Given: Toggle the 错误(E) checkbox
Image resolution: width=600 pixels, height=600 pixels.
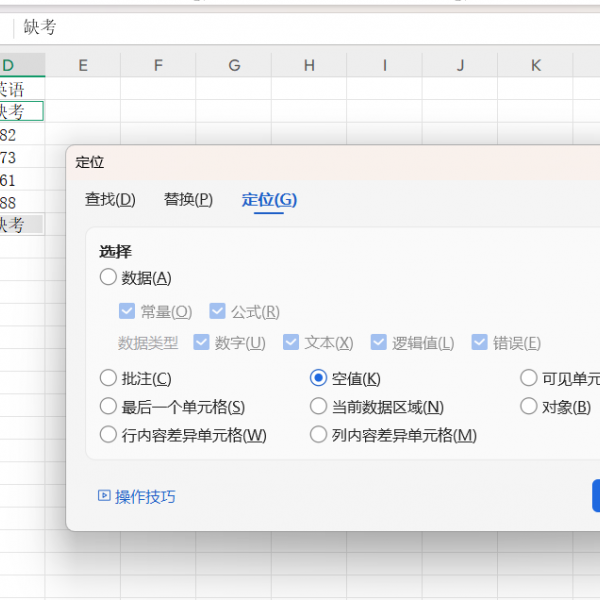Looking at the screenshot, I should tap(479, 343).
